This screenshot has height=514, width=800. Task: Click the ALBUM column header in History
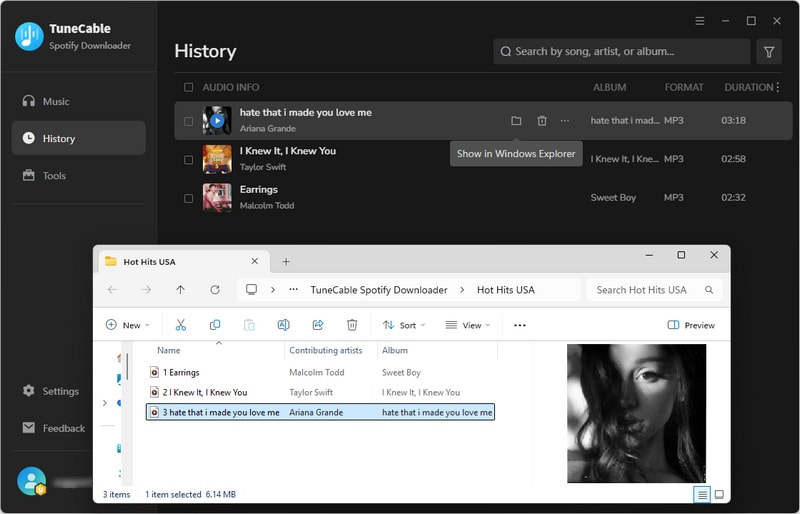[x=609, y=87]
